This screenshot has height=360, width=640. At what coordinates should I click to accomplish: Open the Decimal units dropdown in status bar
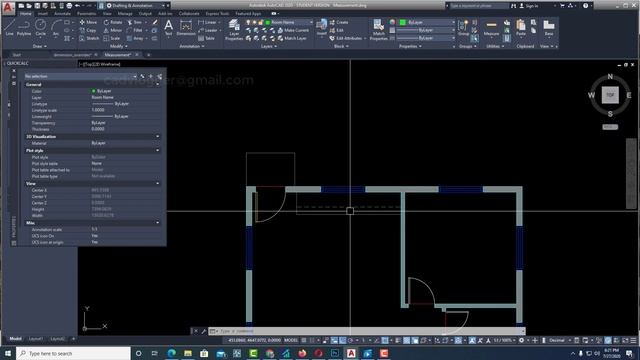click(x=559, y=340)
